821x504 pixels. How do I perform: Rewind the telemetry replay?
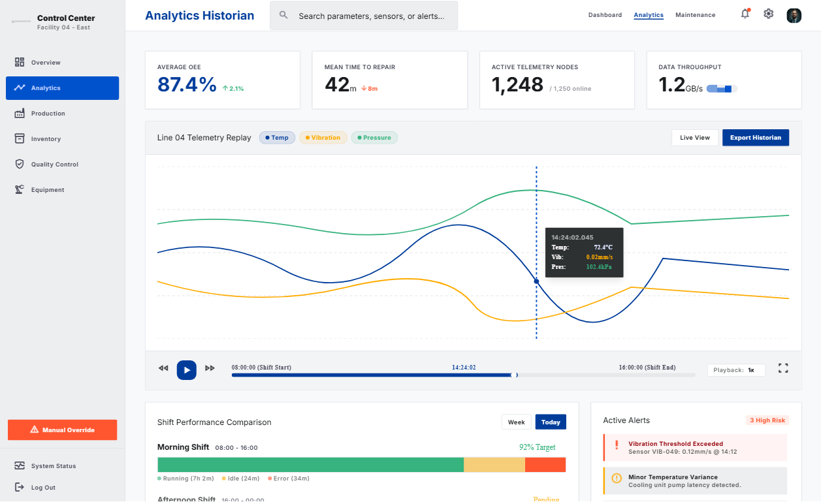point(163,368)
